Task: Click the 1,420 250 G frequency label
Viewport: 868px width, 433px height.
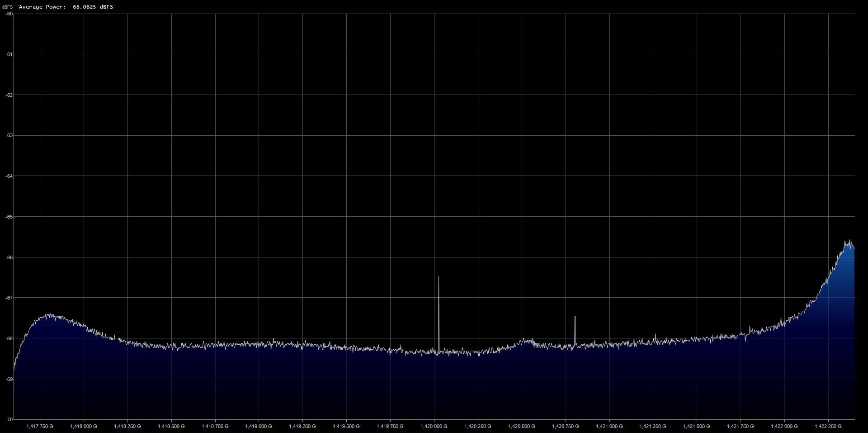Action: [478, 426]
